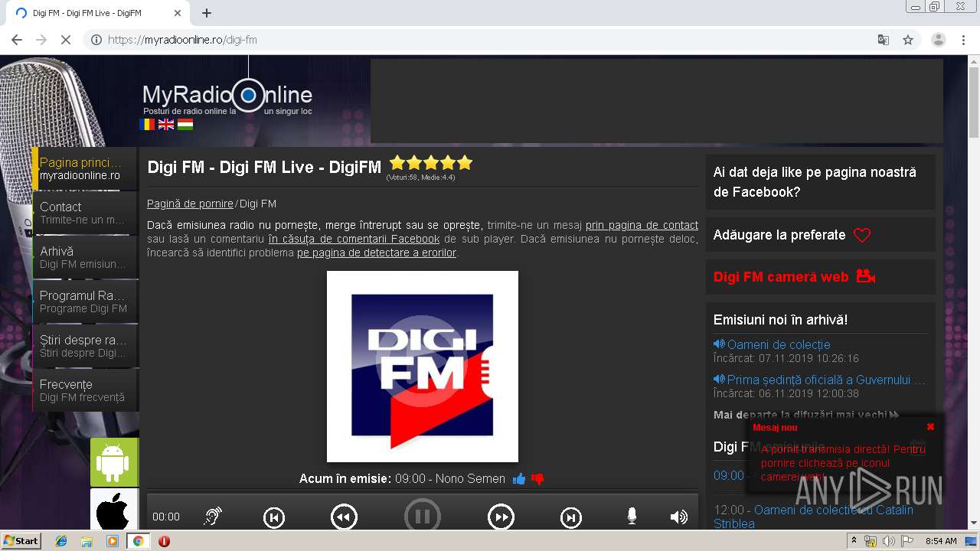The width and height of the screenshot is (980, 551).
Task: Open Pagina principală sidebar menu item
Action: pos(85,168)
